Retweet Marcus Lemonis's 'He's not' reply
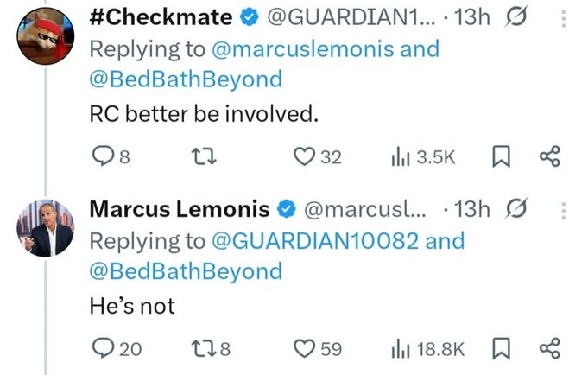The image size is (588, 375). [x=211, y=348]
